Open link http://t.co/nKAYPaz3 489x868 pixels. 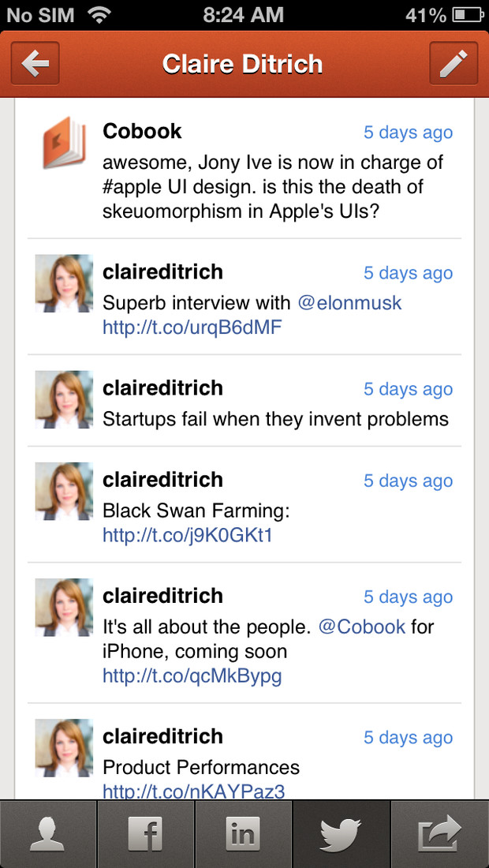pyautogui.click(x=193, y=791)
